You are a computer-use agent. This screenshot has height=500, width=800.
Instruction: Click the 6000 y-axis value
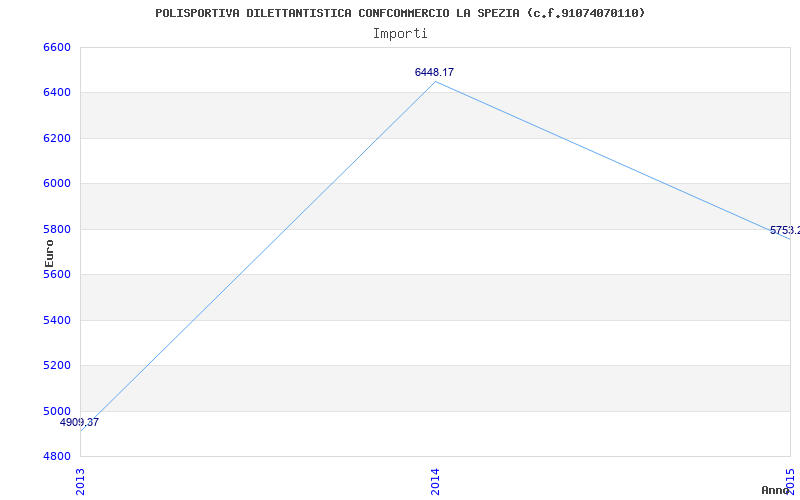coord(56,184)
